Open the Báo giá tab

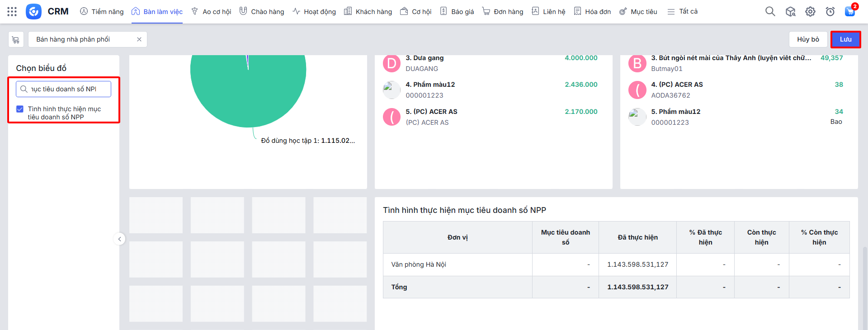[x=457, y=12]
